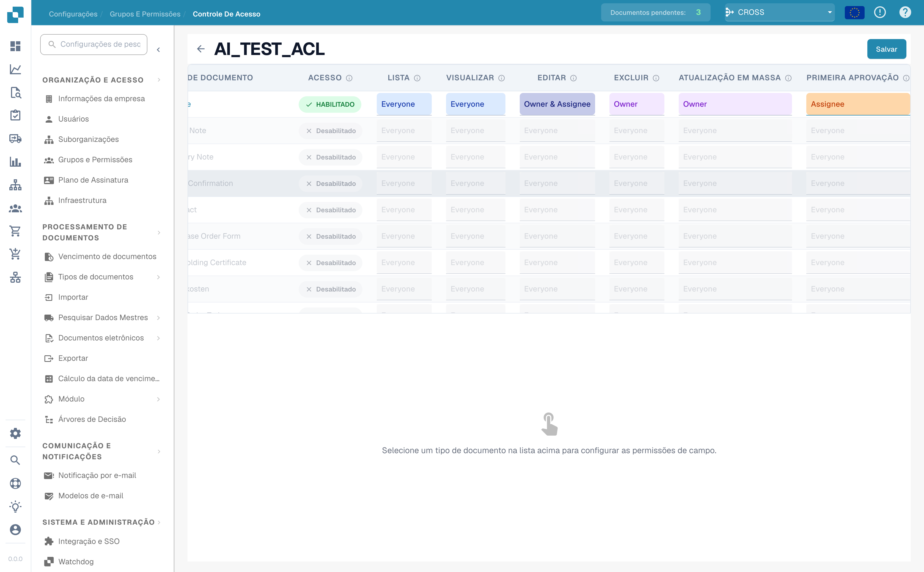Toggle the HABILITADO access chip

(x=330, y=105)
